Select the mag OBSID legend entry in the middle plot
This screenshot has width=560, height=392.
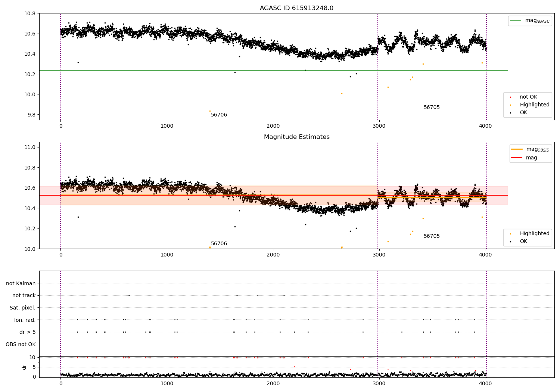pos(531,149)
